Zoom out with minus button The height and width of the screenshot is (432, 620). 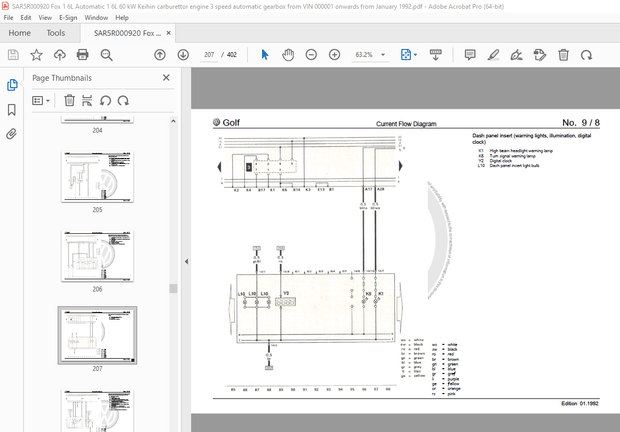pyautogui.click(x=311, y=55)
